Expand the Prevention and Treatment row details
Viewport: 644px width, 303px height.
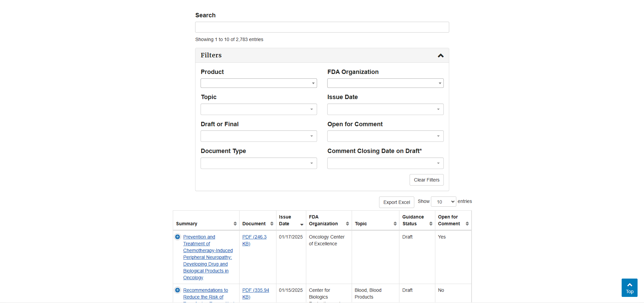point(178,237)
